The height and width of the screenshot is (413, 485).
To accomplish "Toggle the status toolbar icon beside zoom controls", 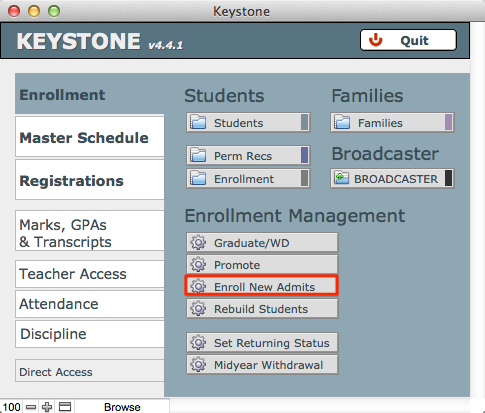I will tap(65, 407).
